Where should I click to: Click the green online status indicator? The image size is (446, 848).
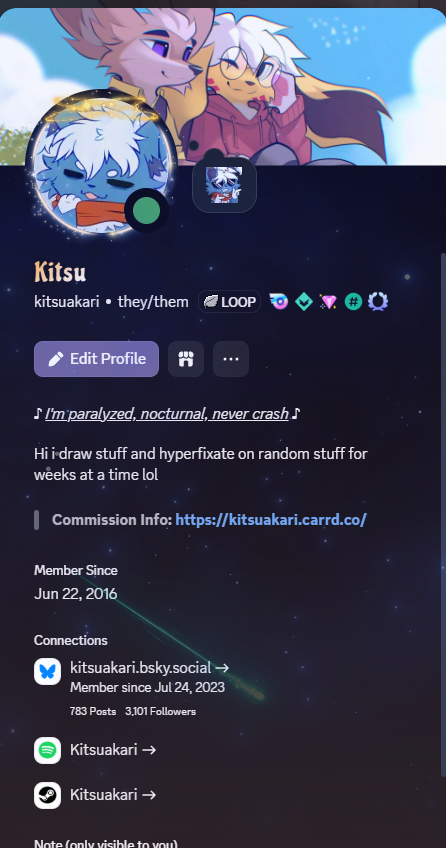[147, 211]
